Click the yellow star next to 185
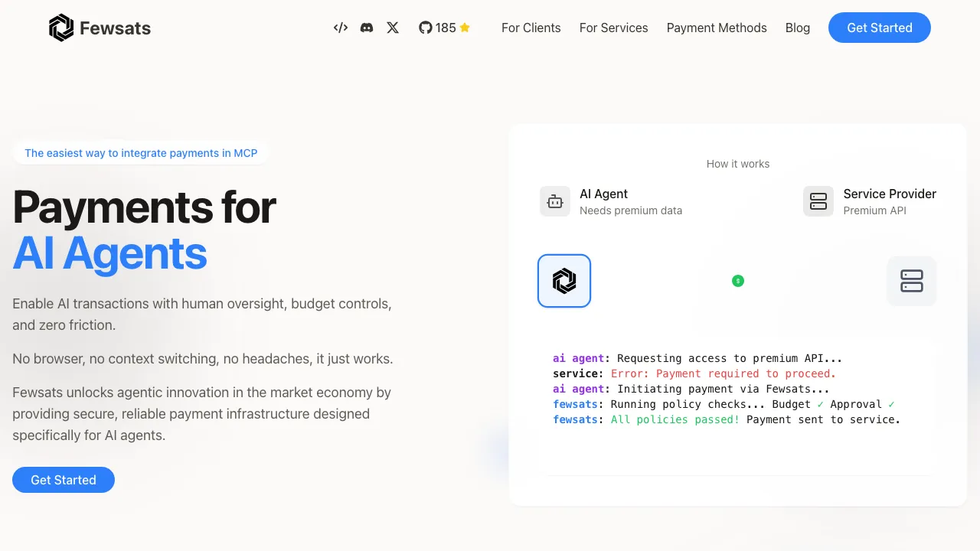Viewport: 980px width, 551px height. pos(465,28)
